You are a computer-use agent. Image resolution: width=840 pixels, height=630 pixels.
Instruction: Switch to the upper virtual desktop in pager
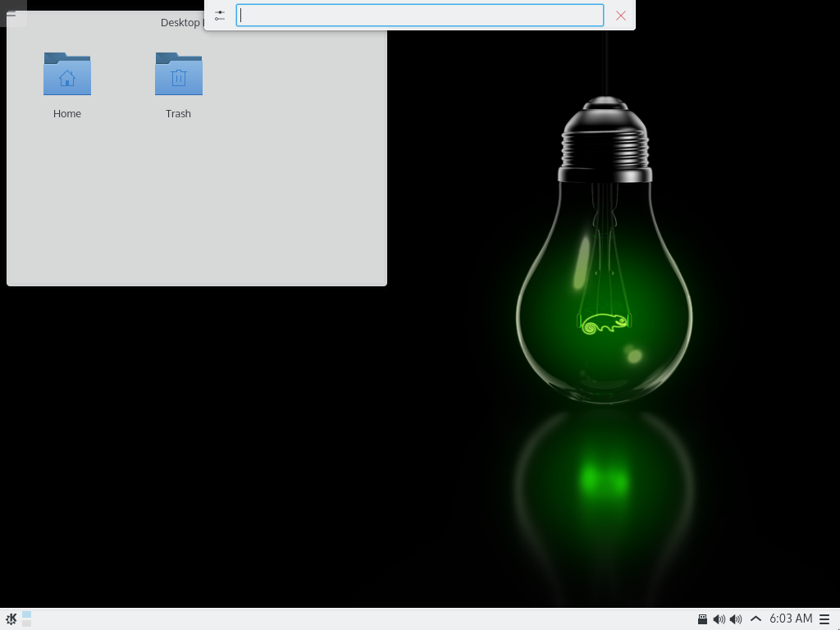point(27,614)
